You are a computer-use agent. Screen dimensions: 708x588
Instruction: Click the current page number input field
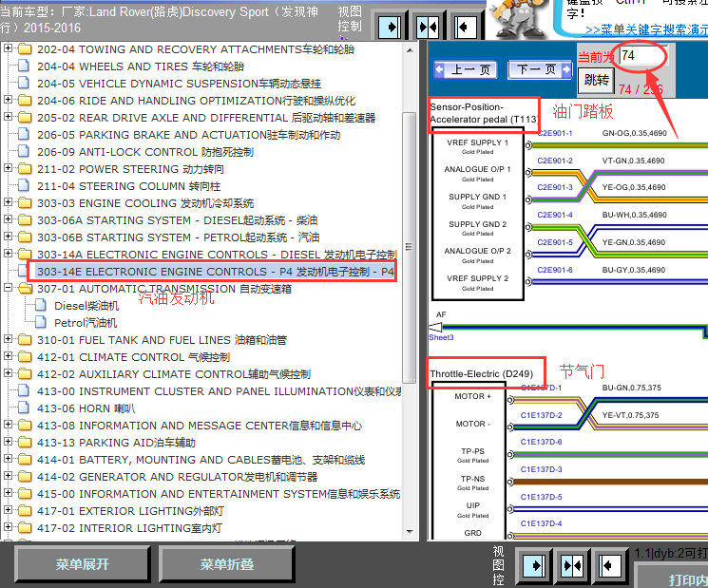pos(643,56)
